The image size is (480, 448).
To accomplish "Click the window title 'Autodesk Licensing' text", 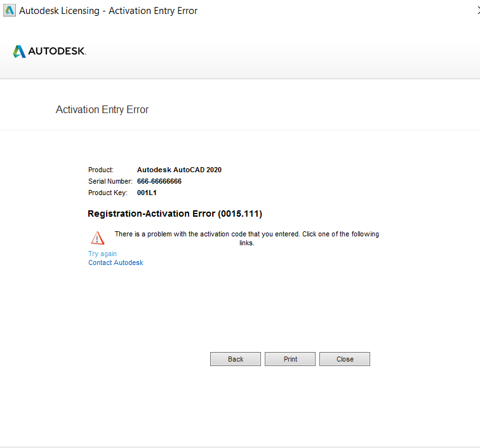I will click(60, 11).
